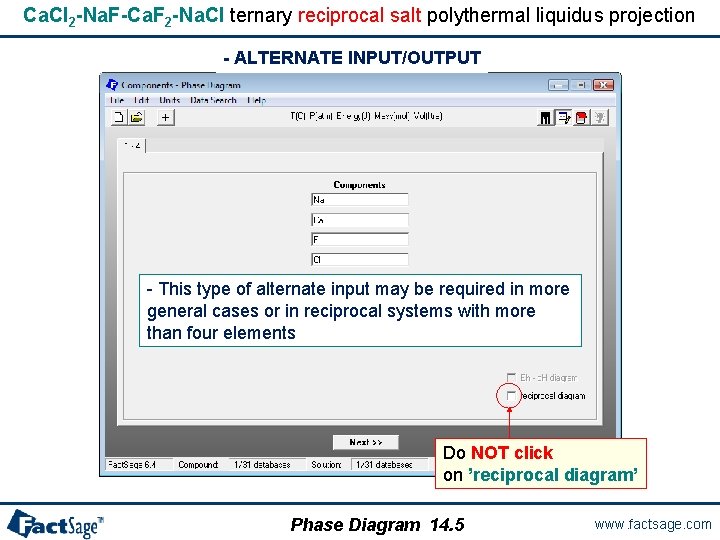
Task: Toggle the reciprocal diagram checkbox
Action: 511,395
